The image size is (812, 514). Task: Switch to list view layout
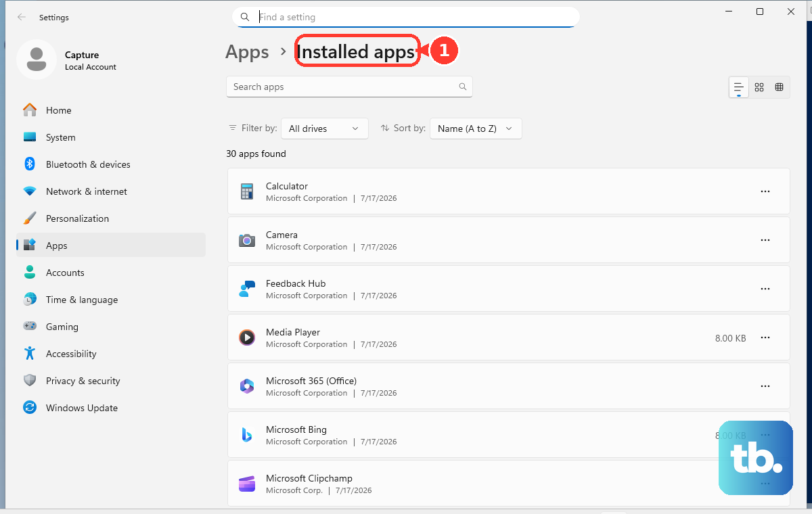[739, 87]
